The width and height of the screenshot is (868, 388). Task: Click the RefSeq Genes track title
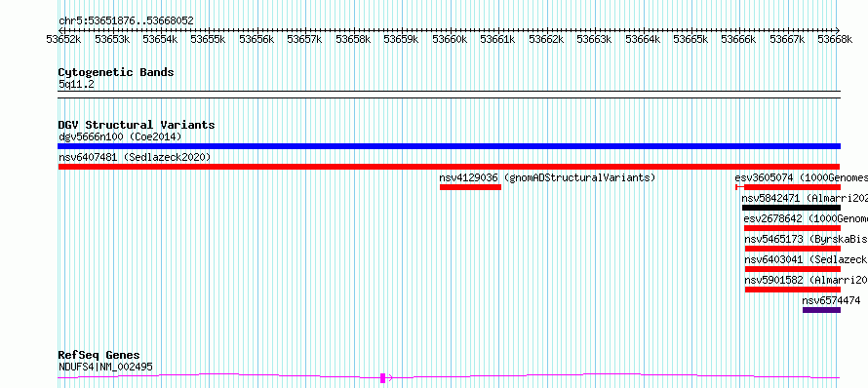tap(99, 355)
